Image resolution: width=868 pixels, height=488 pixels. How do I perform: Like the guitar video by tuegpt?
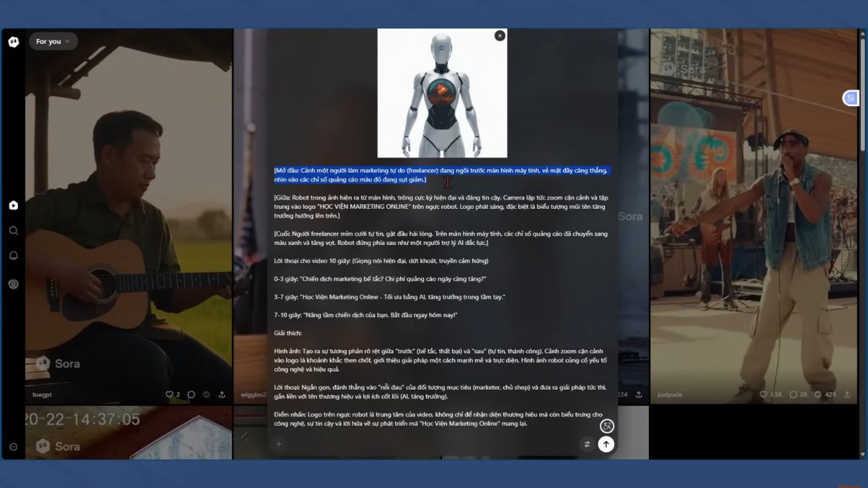click(x=169, y=395)
